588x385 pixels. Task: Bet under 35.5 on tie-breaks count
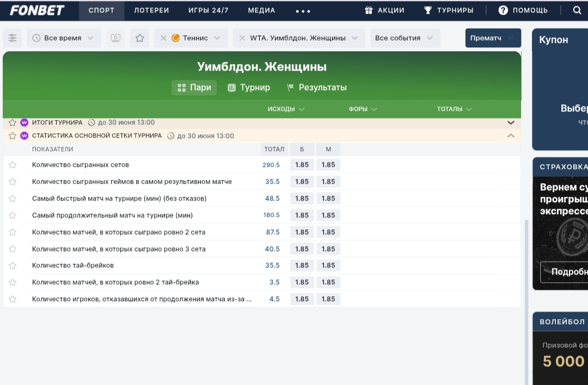[x=328, y=265]
